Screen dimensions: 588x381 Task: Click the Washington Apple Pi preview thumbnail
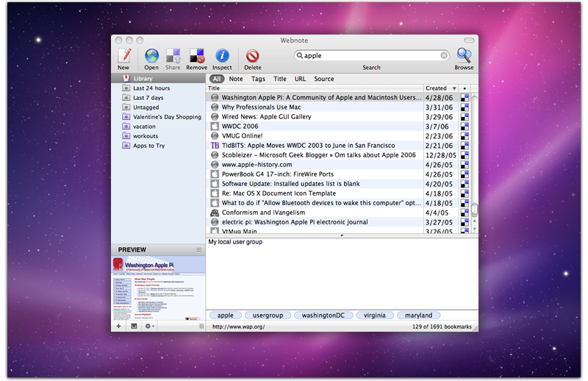[x=158, y=288]
